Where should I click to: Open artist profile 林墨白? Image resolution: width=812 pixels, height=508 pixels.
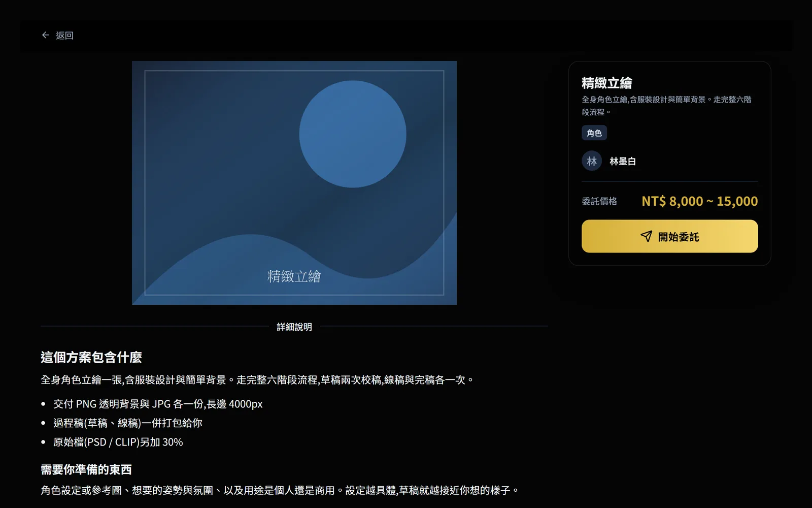(623, 161)
